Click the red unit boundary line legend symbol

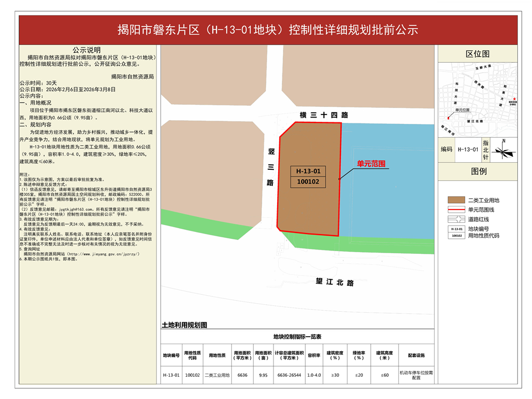[x=456, y=210]
